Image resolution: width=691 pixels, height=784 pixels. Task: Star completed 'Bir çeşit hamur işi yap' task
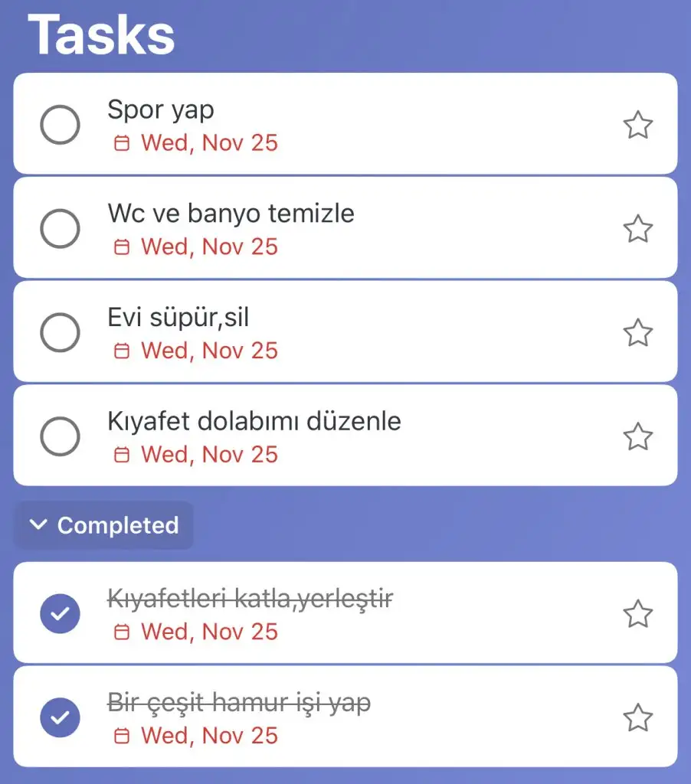637,718
